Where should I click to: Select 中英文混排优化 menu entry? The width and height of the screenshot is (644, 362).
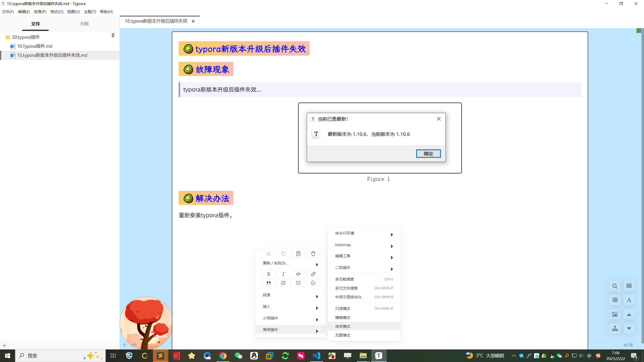pos(364,297)
